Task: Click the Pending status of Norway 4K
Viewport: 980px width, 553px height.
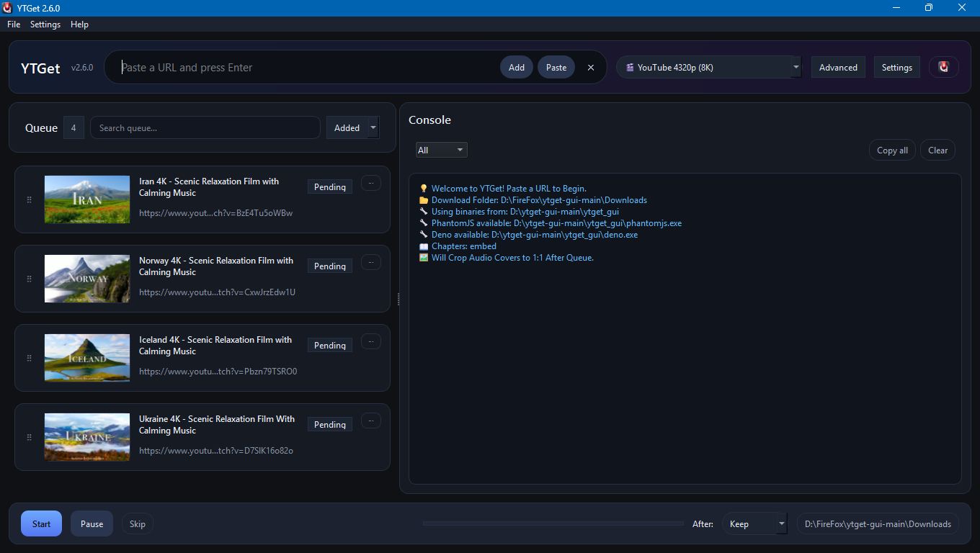Action: [x=330, y=266]
